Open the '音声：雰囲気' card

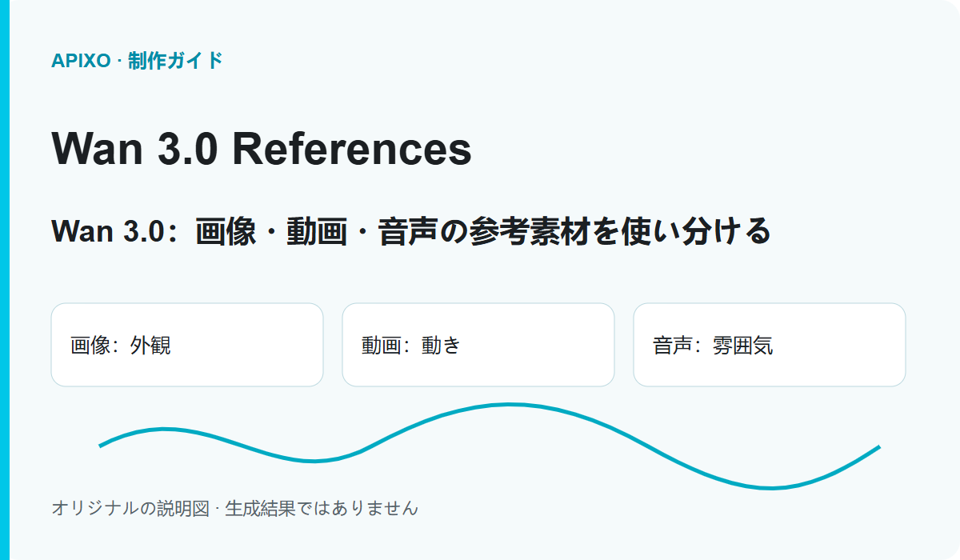[x=770, y=345]
